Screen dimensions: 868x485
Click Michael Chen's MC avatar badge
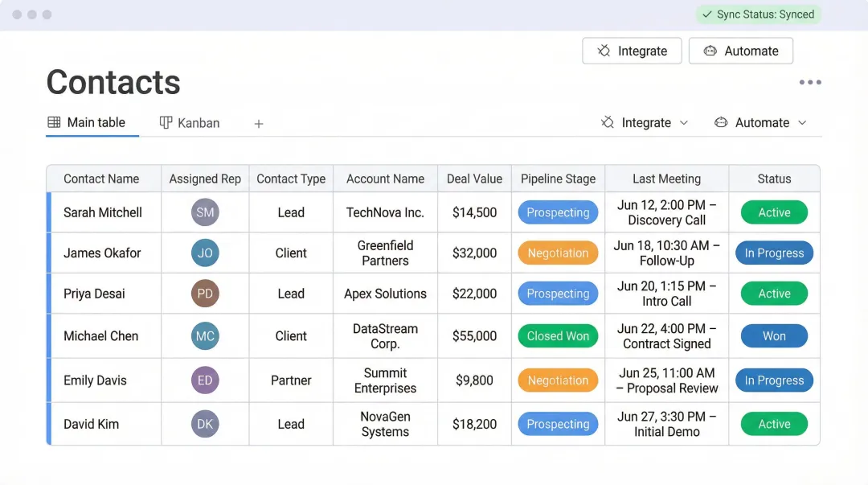click(x=204, y=335)
